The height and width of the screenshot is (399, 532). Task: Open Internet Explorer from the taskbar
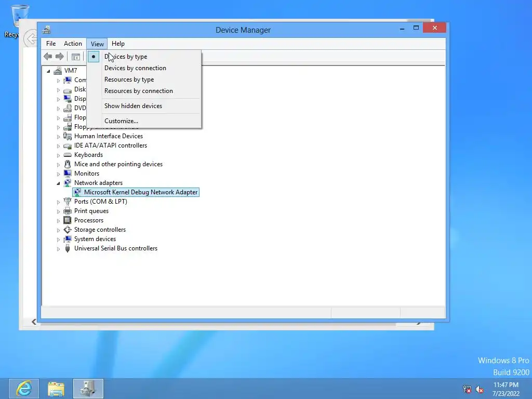click(24, 389)
